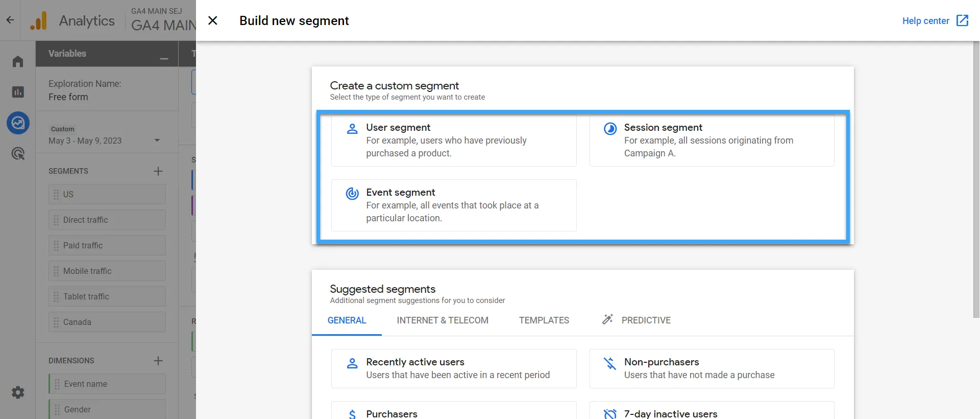
Task: Select the Mobile traffic segment
Action: 107,271
